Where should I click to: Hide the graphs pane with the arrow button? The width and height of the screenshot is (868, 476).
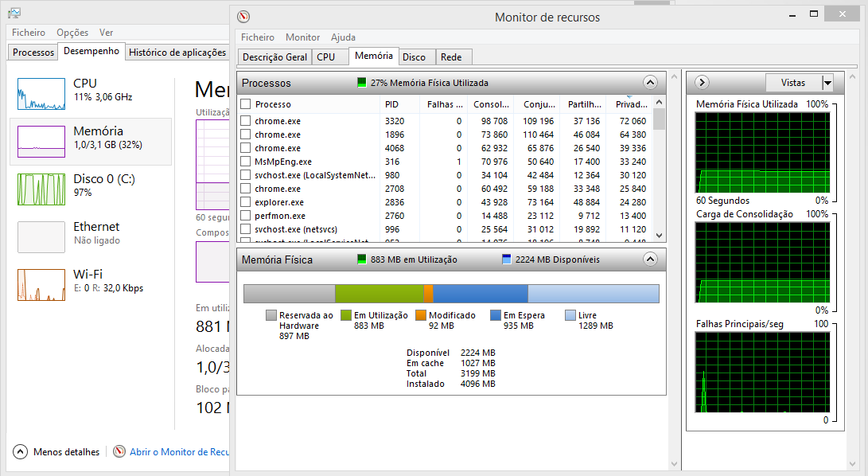click(x=702, y=83)
